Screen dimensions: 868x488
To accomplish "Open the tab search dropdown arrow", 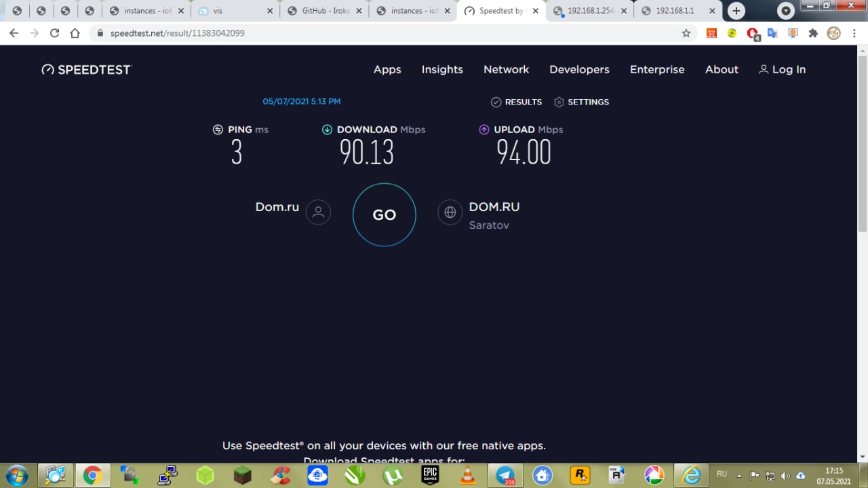I will pyautogui.click(x=786, y=11).
